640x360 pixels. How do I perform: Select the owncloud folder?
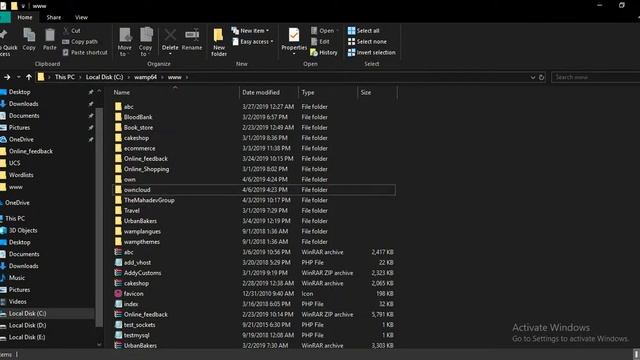254,190
